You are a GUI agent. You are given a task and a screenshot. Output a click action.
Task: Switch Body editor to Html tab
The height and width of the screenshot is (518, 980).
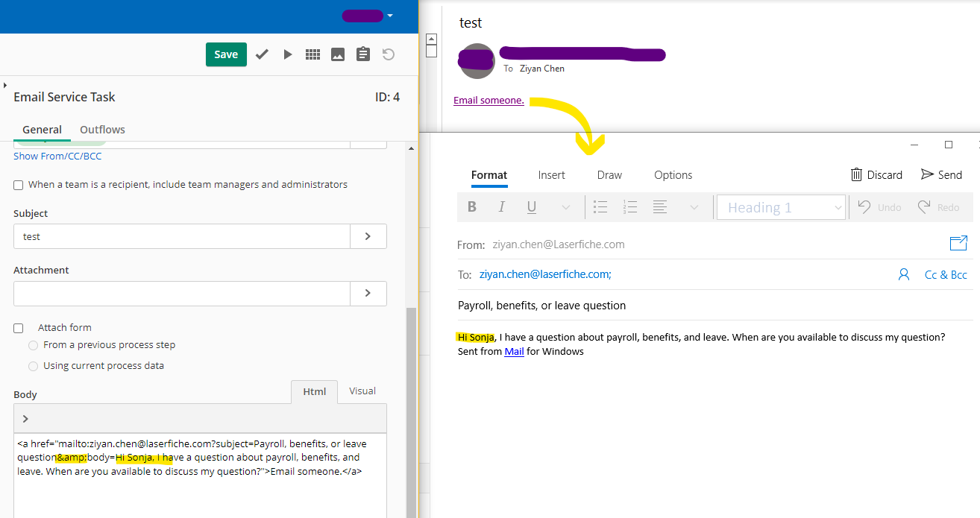(314, 391)
